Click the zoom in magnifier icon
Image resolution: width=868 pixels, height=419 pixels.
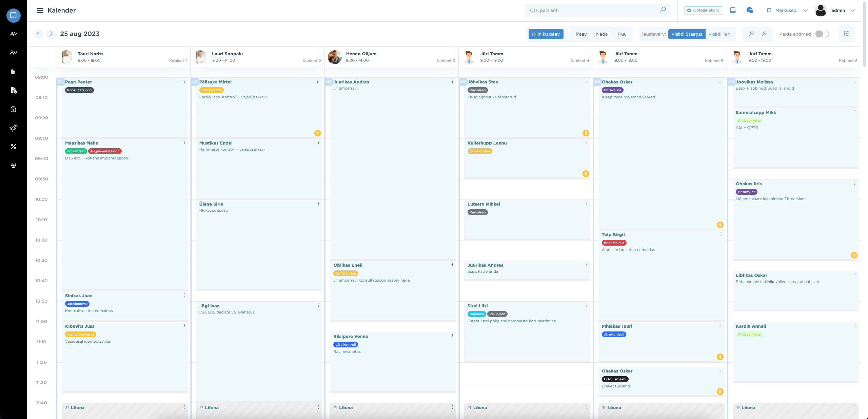tap(764, 34)
